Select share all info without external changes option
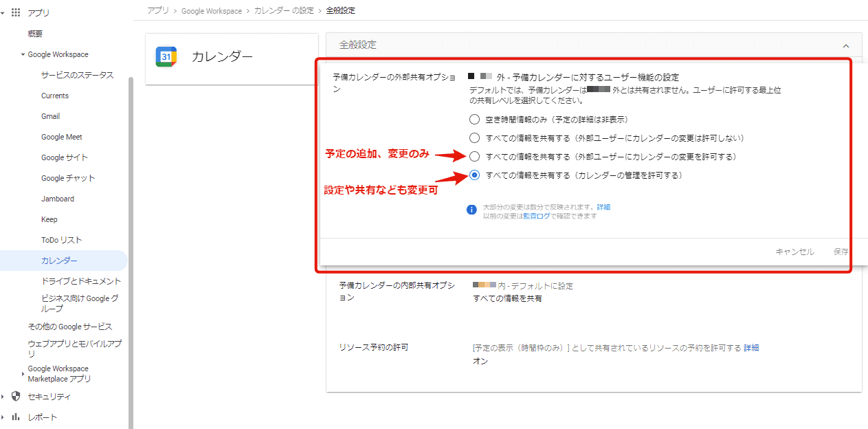The image size is (868, 429). [474, 137]
